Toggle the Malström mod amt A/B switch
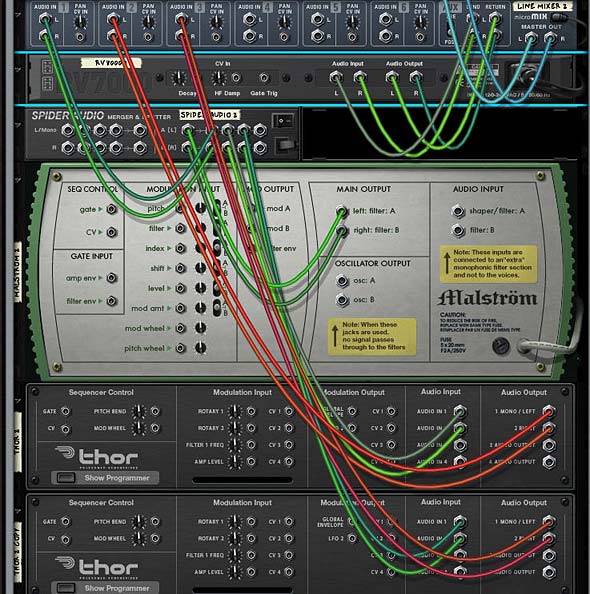 tap(217, 308)
